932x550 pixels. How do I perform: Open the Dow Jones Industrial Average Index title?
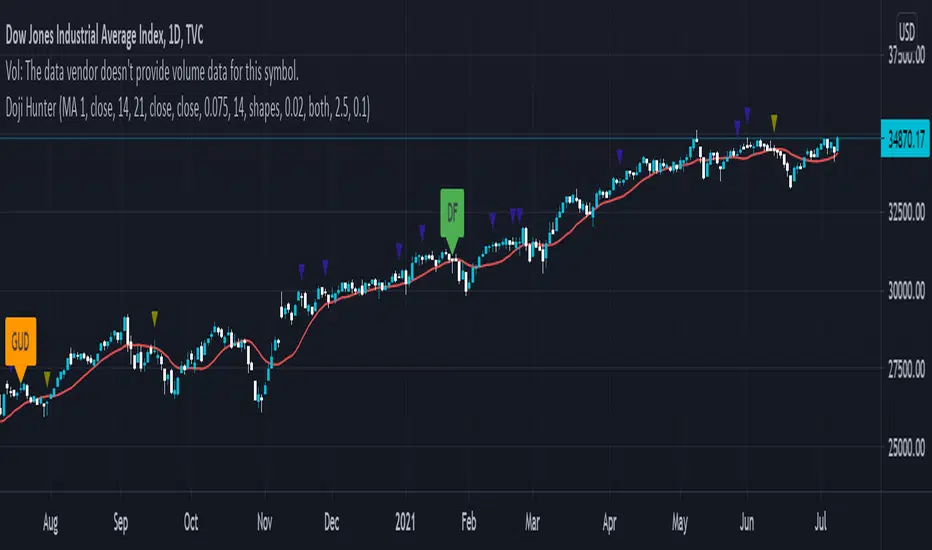[x=104, y=36]
